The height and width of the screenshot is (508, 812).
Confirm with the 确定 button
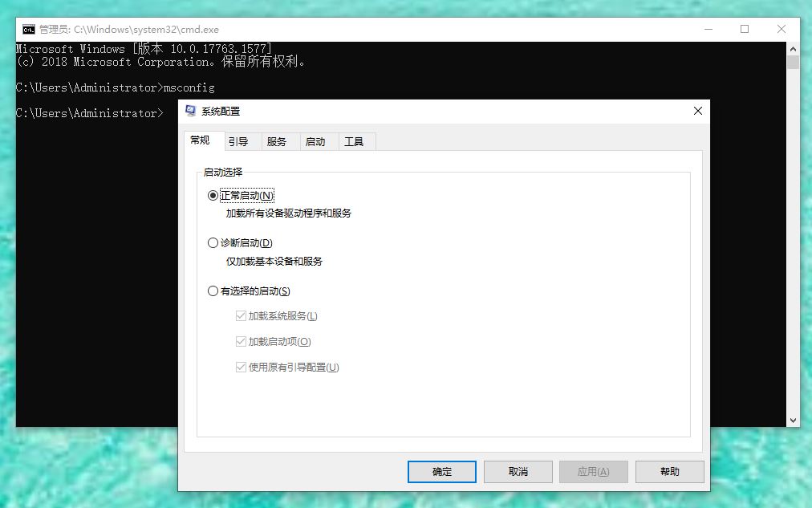point(442,472)
